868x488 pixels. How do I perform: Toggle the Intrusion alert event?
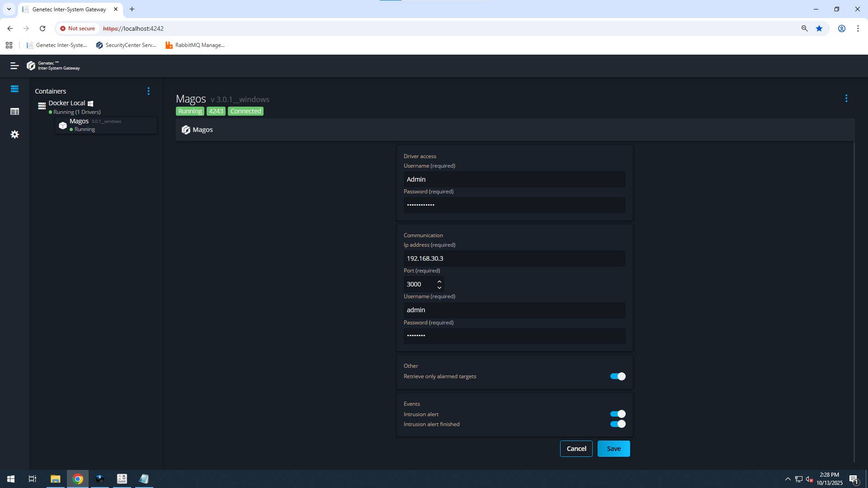[x=618, y=414]
